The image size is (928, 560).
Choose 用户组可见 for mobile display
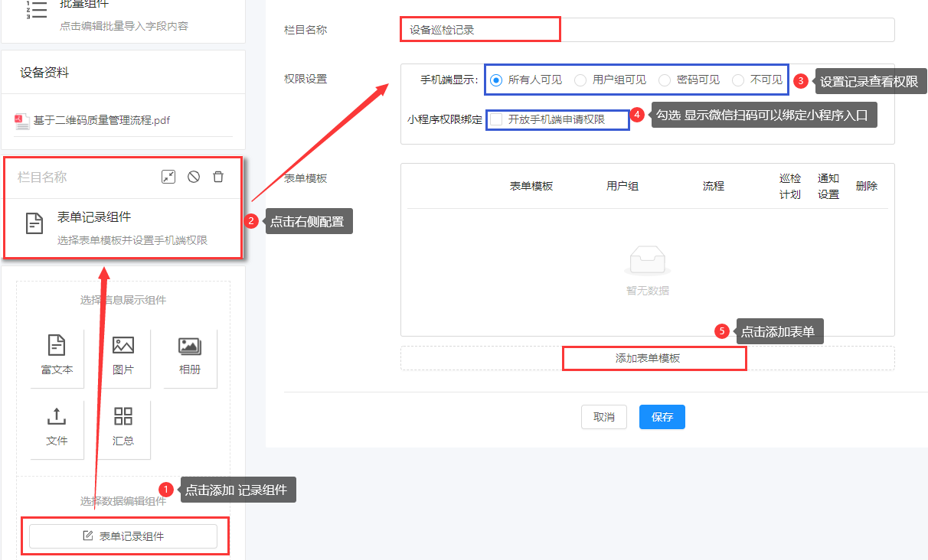pos(580,80)
